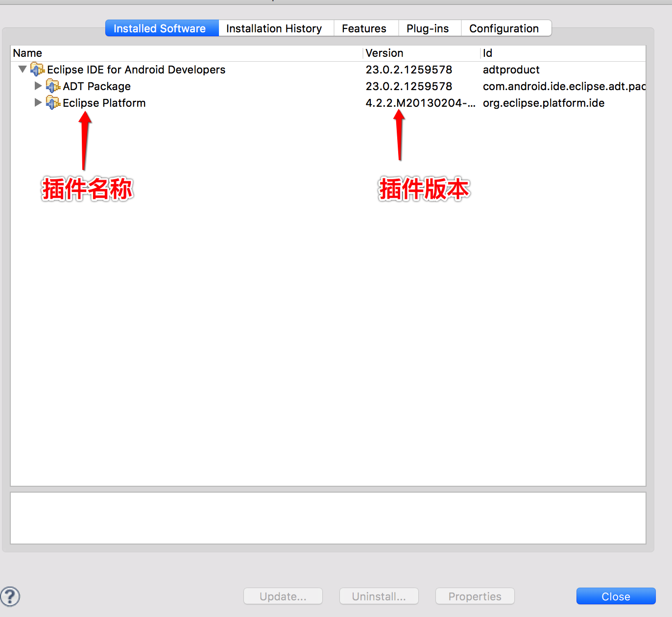The width and height of the screenshot is (672, 617).
Task: Click the Eclipse Platform feature icon
Action: point(53,103)
